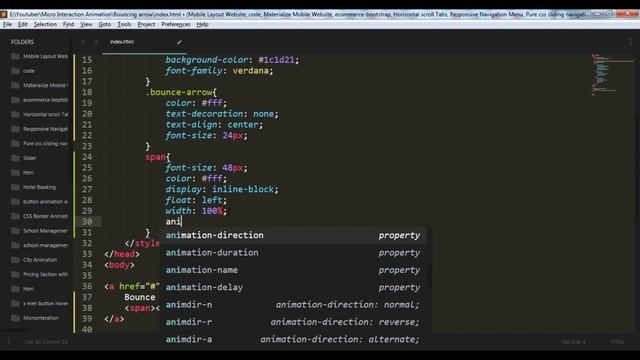Open the Tools menu

point(124,24)
